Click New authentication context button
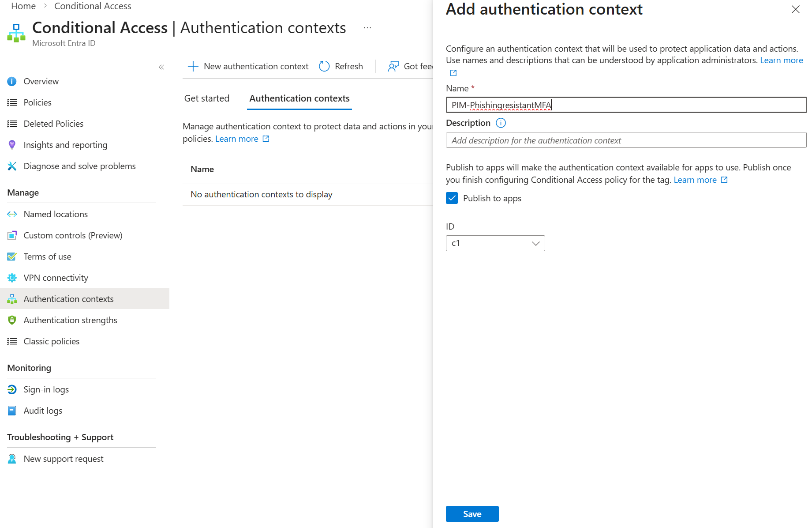This screenshot has height=528, width=812. (x=248, y=66)
